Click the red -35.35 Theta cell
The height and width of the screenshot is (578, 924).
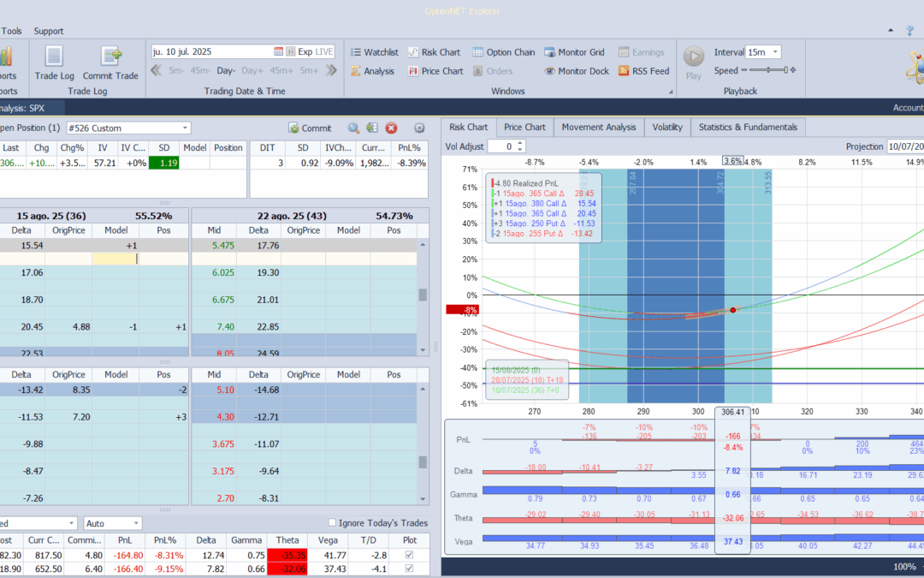pos(287,555)
